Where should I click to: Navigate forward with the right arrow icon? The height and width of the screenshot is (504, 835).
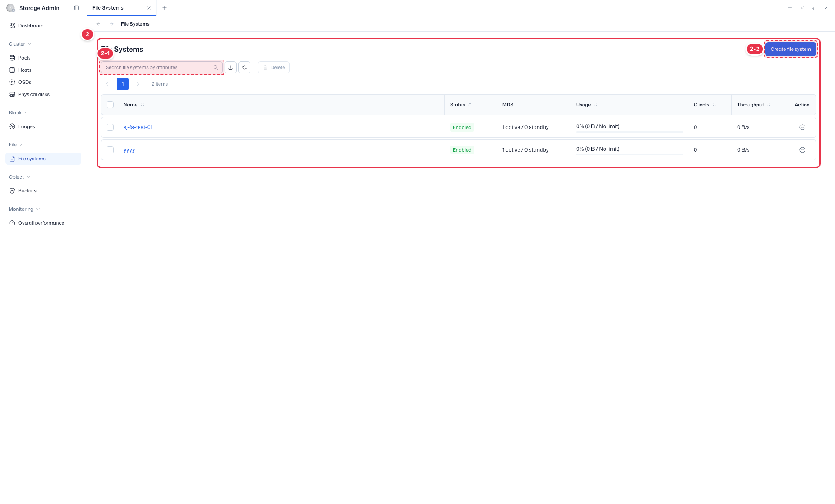tap(111, 24)
